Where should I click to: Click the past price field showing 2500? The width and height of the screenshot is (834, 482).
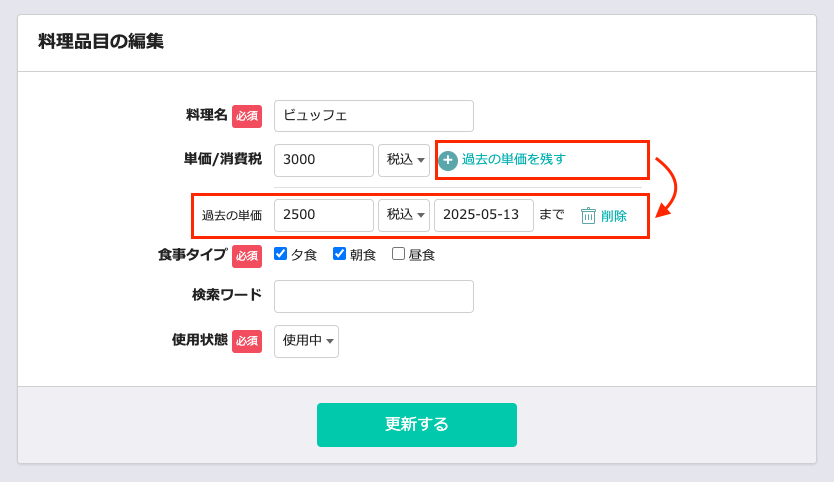(x=324, y=215)
